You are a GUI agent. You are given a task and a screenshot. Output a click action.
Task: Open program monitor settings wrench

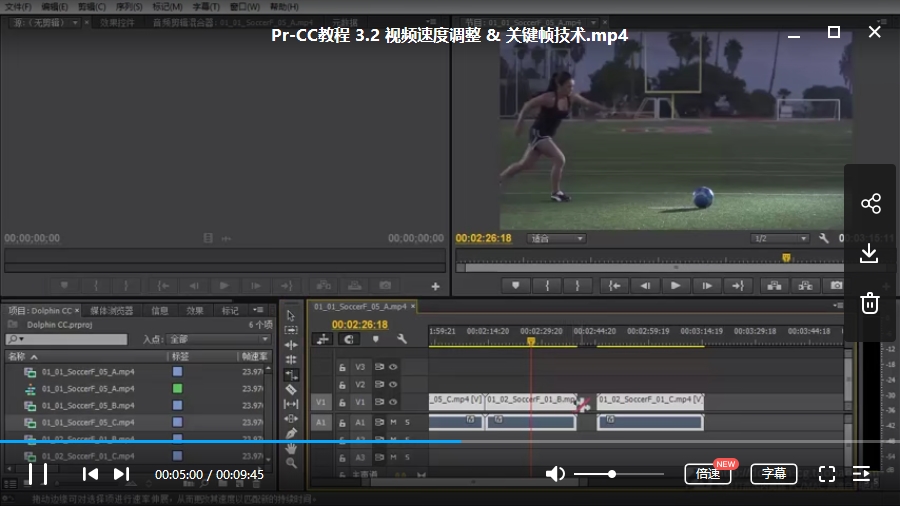pyautogui.click(x=824, y=238)
